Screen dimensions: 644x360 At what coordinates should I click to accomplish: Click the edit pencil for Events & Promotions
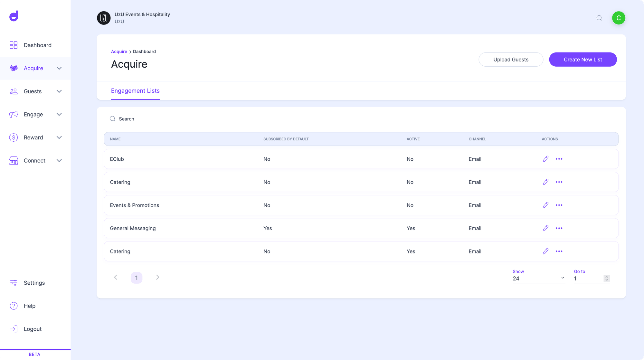coord(545,205)
